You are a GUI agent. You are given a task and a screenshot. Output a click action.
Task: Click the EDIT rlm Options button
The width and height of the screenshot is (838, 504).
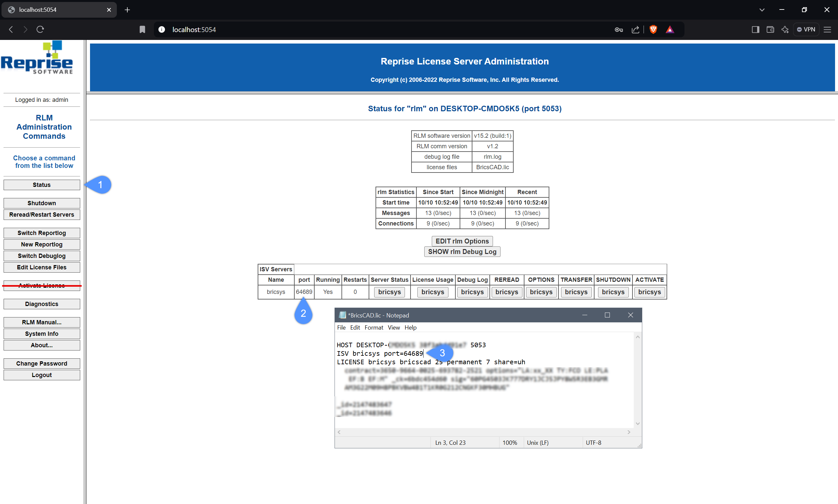(x=462, y=241)
